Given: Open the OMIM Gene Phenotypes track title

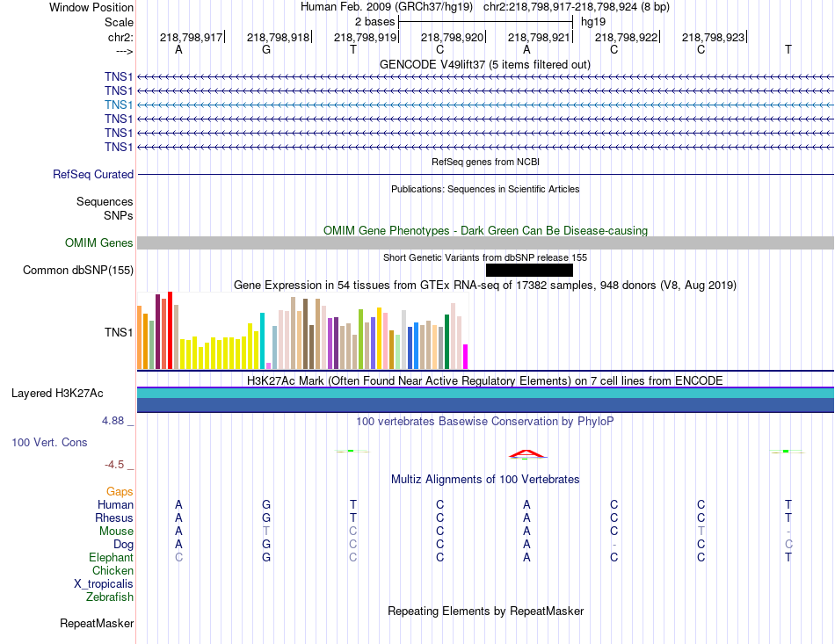Looking at the screenshot, I should (x=485, y=230).
